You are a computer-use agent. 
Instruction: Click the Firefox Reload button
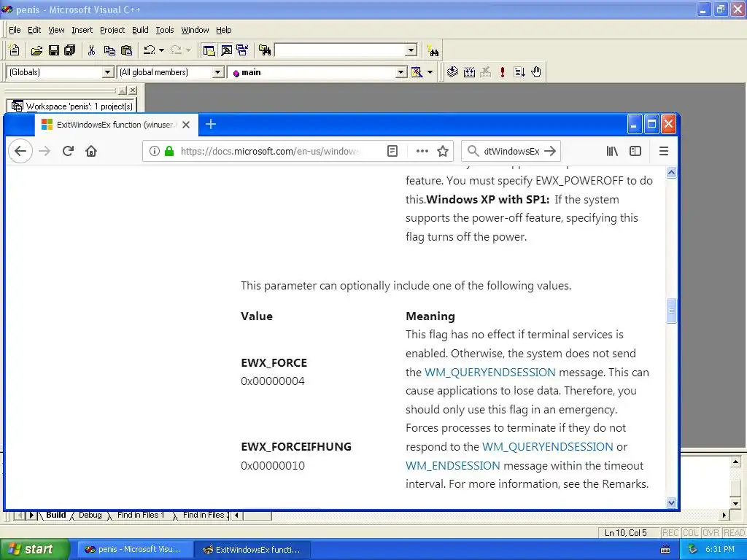68,151
